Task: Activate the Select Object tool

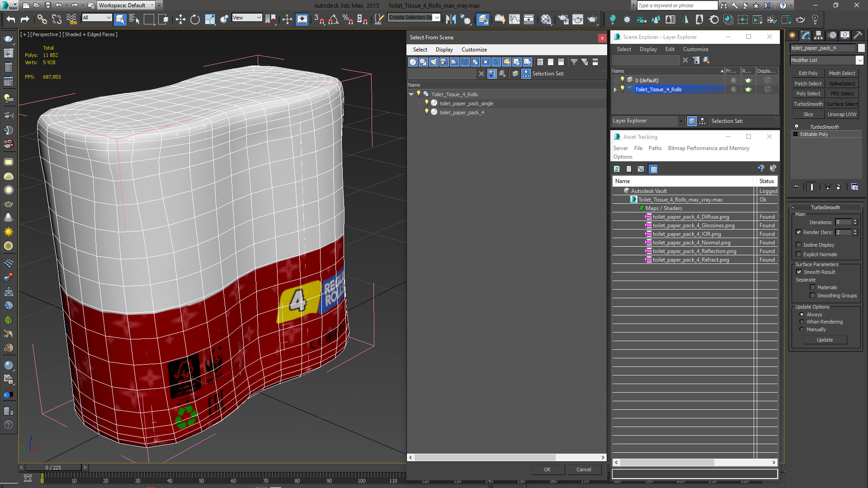Action: click(120, 19)
